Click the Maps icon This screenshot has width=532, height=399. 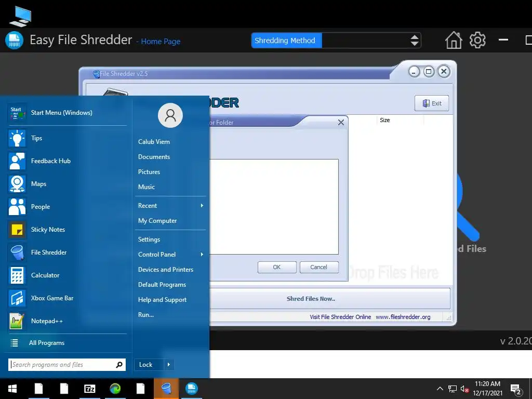click(x=17, y=184)
